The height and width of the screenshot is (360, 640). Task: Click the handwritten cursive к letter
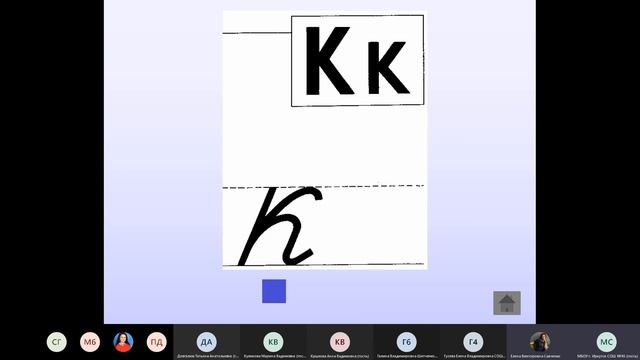click(x=281, y=226)
